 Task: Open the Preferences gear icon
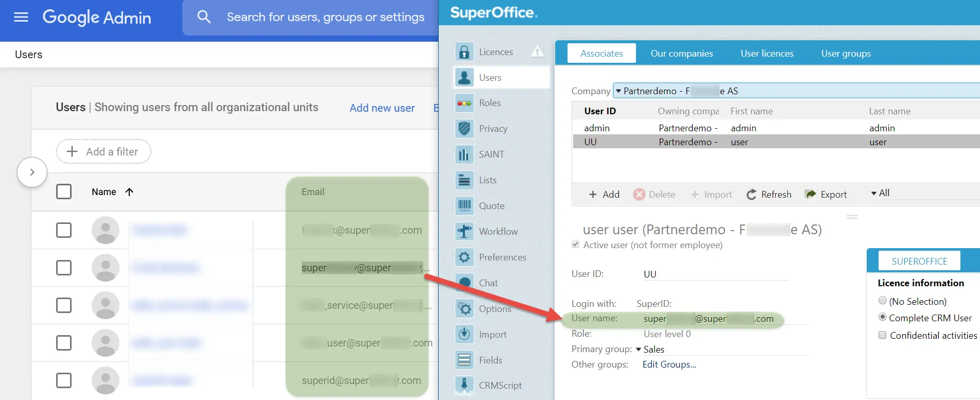click(x=464, y=257)
